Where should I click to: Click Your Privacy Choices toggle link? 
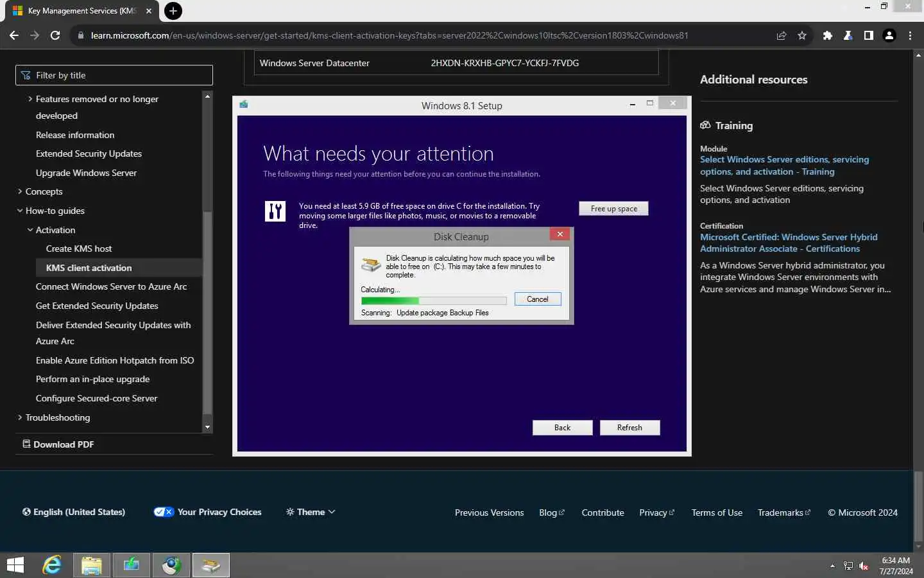coord(207,512)
